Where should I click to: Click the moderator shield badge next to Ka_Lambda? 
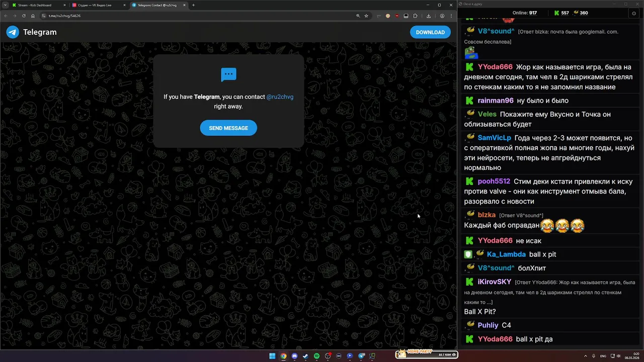[x=468, y=254]
